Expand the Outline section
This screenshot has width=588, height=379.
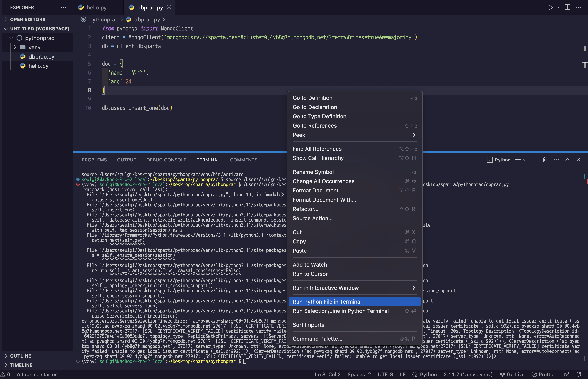click(21, 356)
